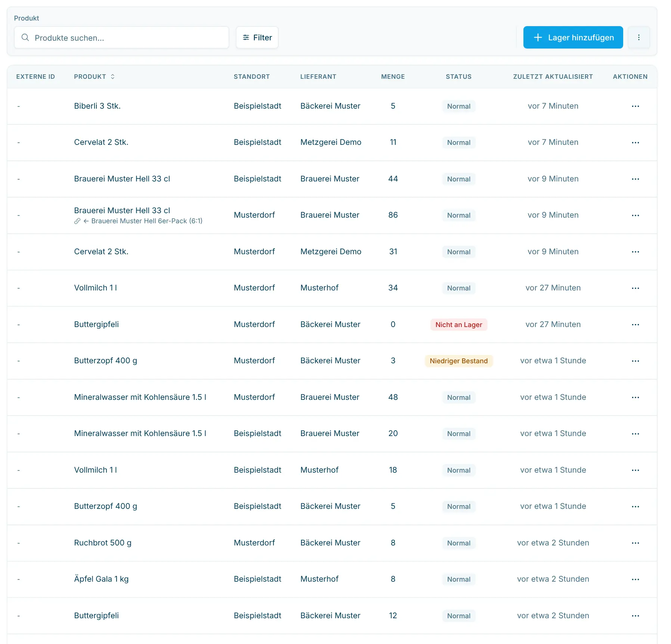Open actions for Cervelat 2 Stk. in Musterdorf
Viewport: 671px width, 644px height.
click(636, 252)
